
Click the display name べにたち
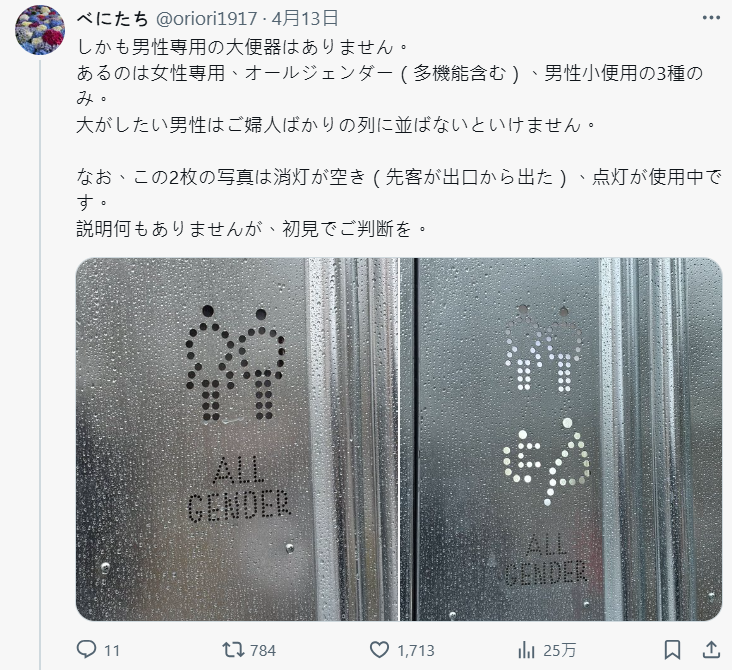pos(112,19)
